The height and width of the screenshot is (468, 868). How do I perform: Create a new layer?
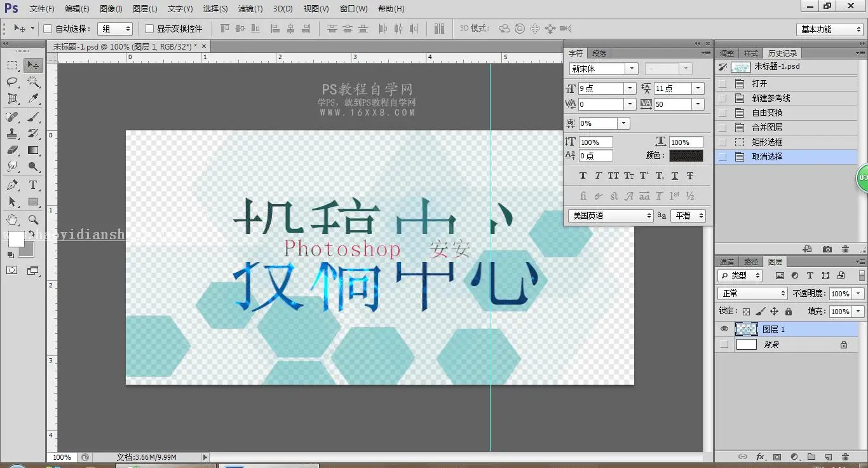[x=828, y=457]
